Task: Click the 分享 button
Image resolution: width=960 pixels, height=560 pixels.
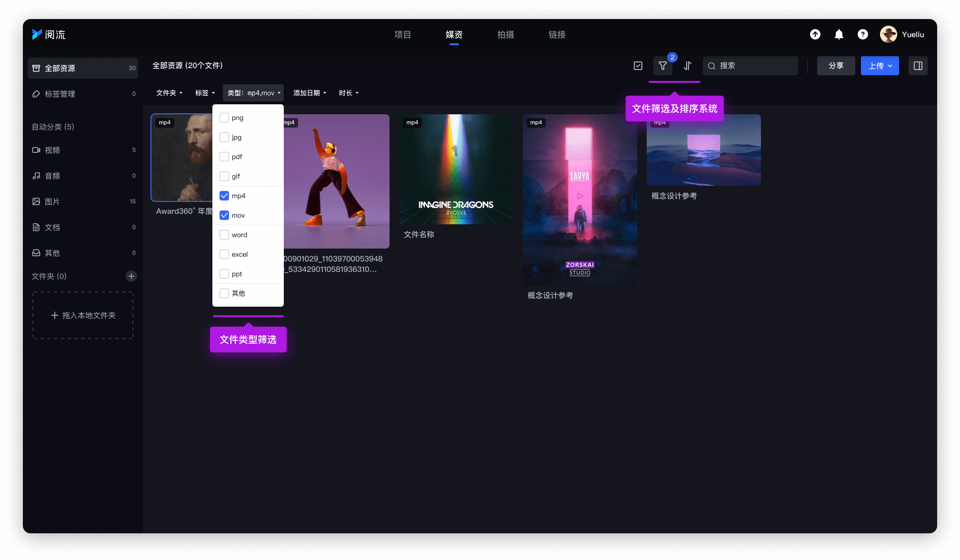Action: (x=836, y=66)
